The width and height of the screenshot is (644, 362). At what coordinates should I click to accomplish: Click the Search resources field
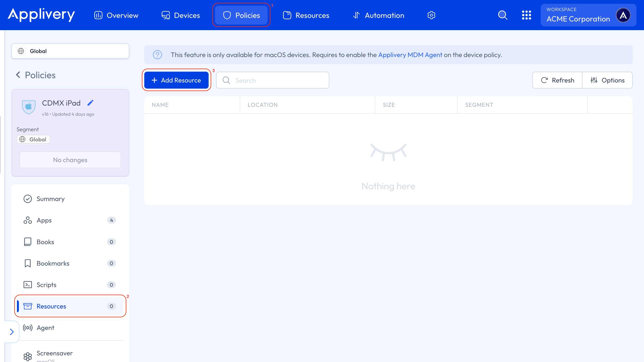(272, 80)
